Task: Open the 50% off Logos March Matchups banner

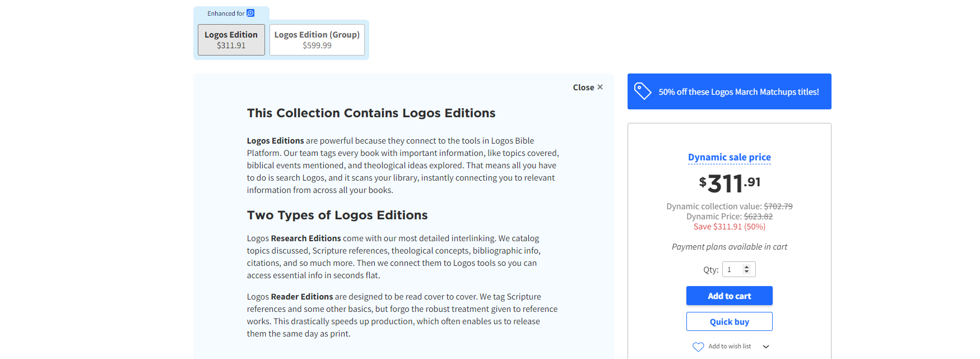Action: click(x=729, y=91)
